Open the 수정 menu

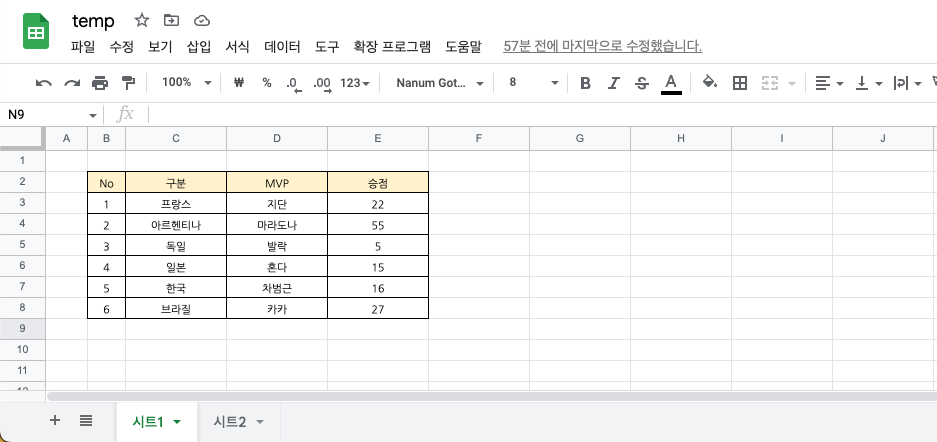click(121, 47)
